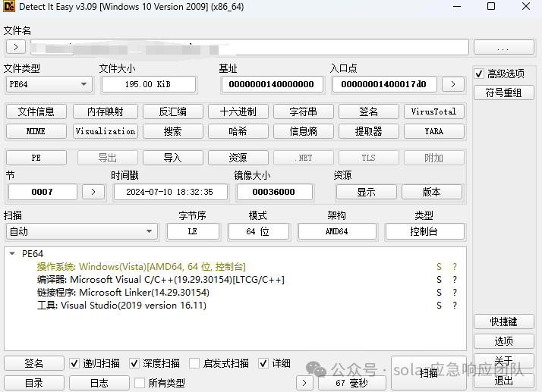542x392 pixels.
Task: Click the arrow next to sections count 0007
Action: 93,192
